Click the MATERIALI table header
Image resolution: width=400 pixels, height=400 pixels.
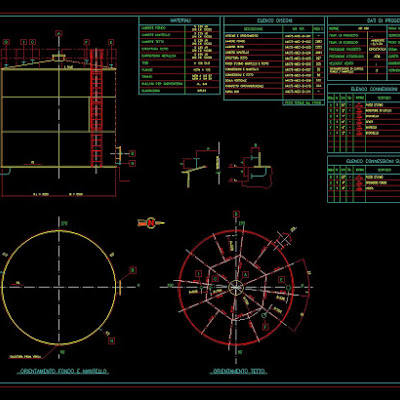[x=180, y=21]
